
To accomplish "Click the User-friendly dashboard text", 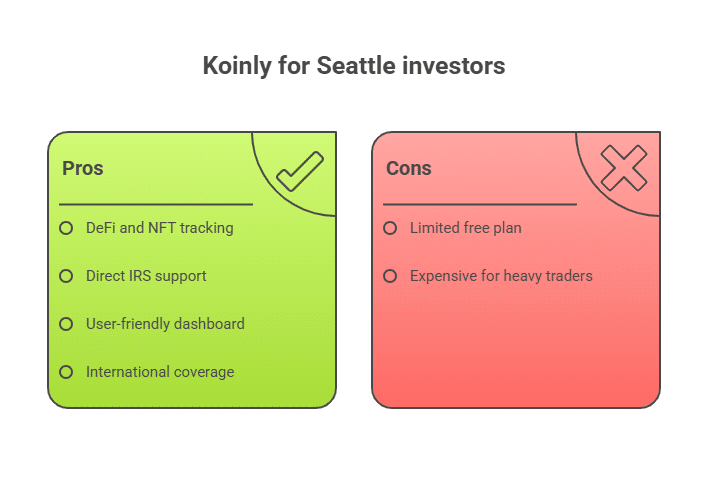I will coord(165,324).
